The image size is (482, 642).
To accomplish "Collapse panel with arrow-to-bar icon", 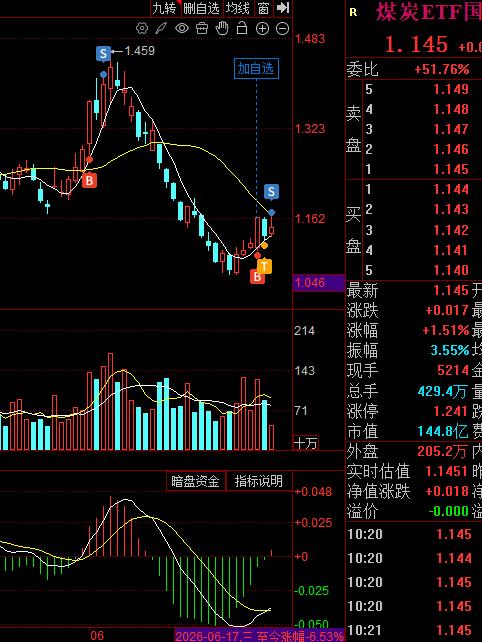I will [x=283, y=7].
